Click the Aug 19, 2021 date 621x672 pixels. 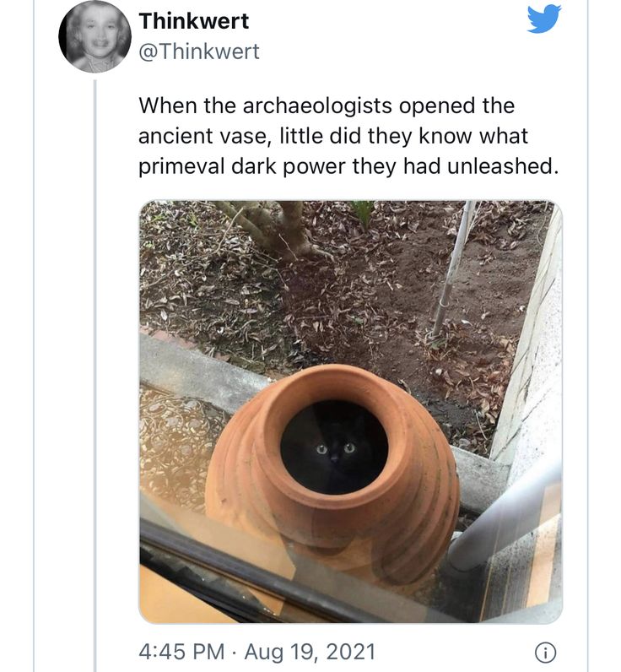(310, 652)
